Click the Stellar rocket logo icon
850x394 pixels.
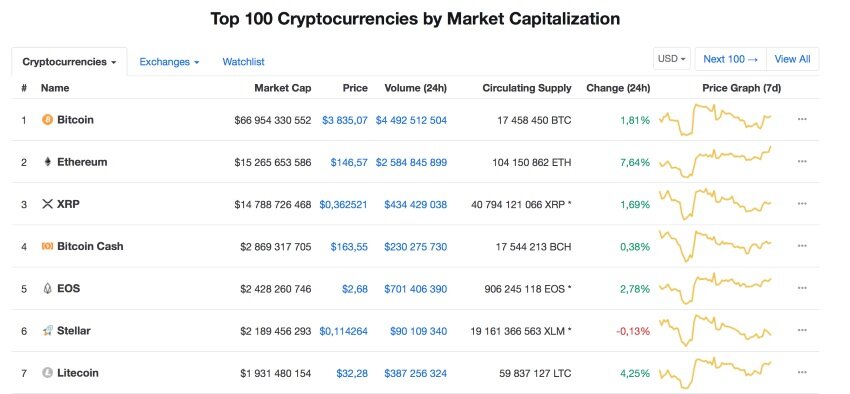48,331
